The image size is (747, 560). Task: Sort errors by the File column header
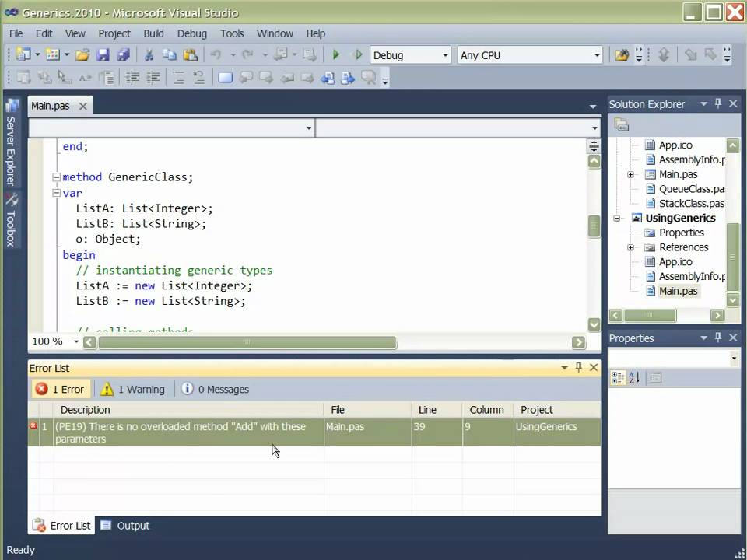pyautogui.click(x=368, y=410)
